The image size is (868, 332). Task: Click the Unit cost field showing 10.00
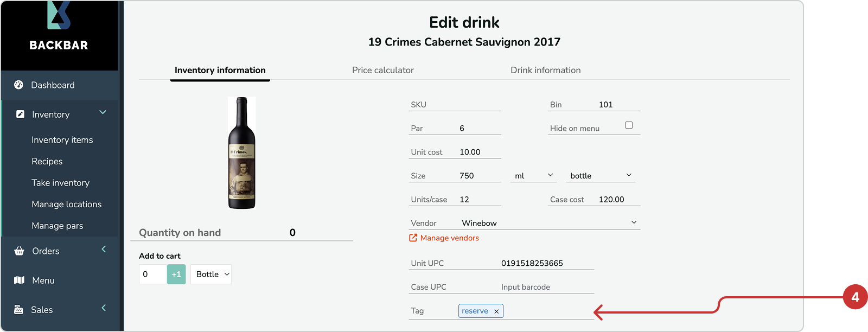(455, 152)
